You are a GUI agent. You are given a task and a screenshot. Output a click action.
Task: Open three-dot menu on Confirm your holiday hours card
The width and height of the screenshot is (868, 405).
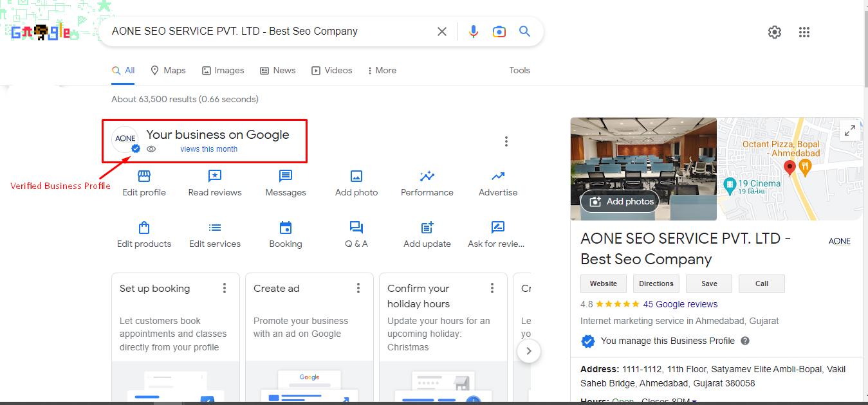click(x=492, y=288)
